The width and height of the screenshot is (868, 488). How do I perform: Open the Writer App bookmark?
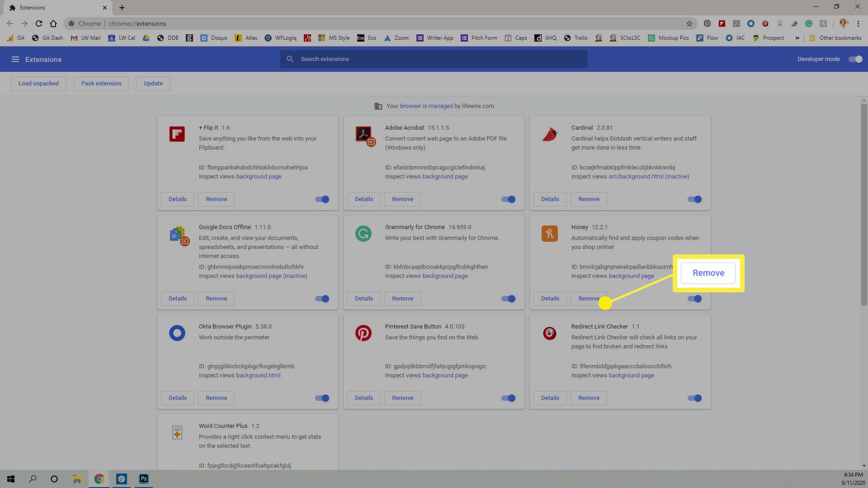tap(435, 38)
